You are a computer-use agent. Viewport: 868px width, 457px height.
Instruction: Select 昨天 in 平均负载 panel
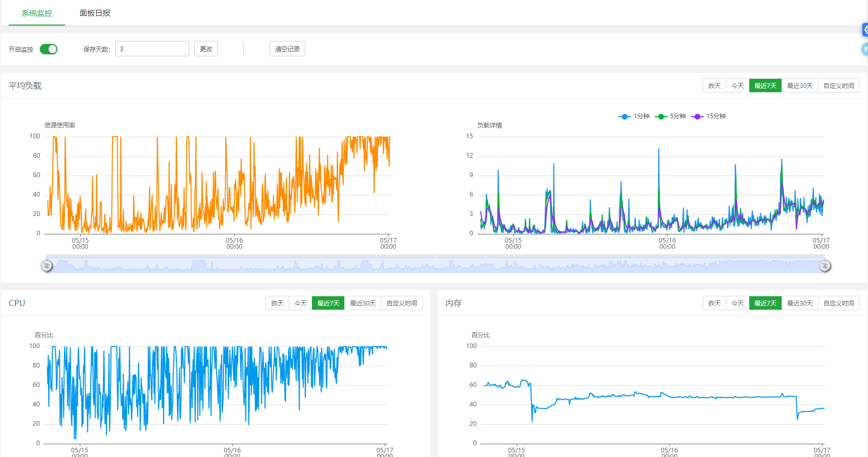[715, 85]
